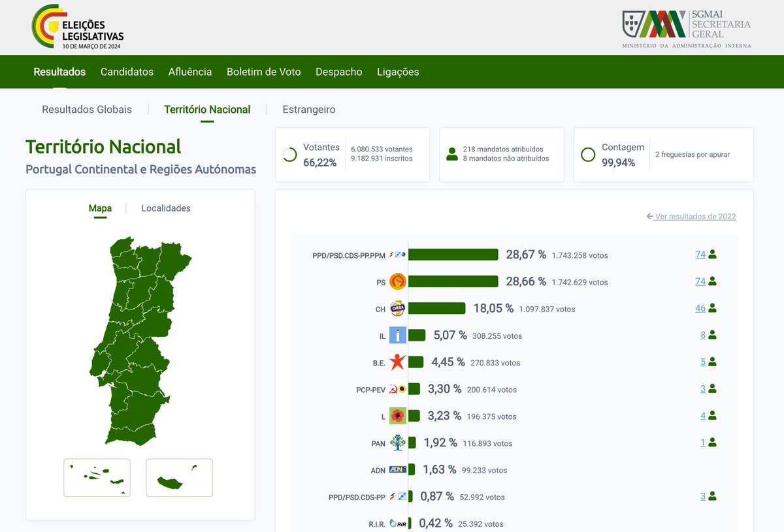Click the ADN '99.233 votos' text

[484, 470]
